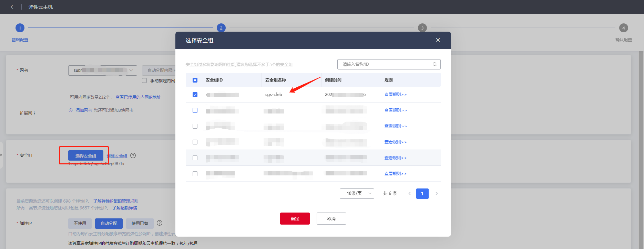Click the 创建时间 column header
Image resolution: width=644 pixels, height=249 pixels.
coord(333,80)
